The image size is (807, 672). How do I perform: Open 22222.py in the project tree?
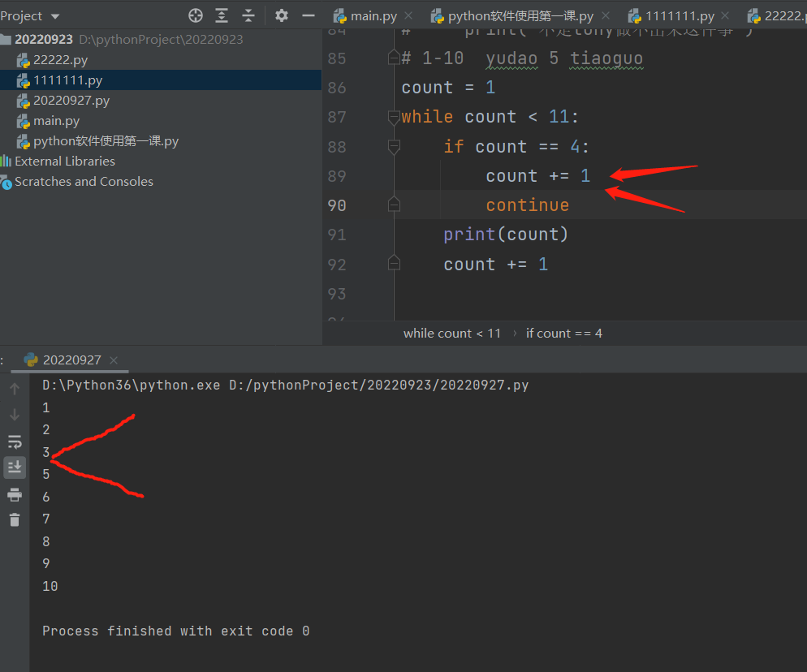60,60
